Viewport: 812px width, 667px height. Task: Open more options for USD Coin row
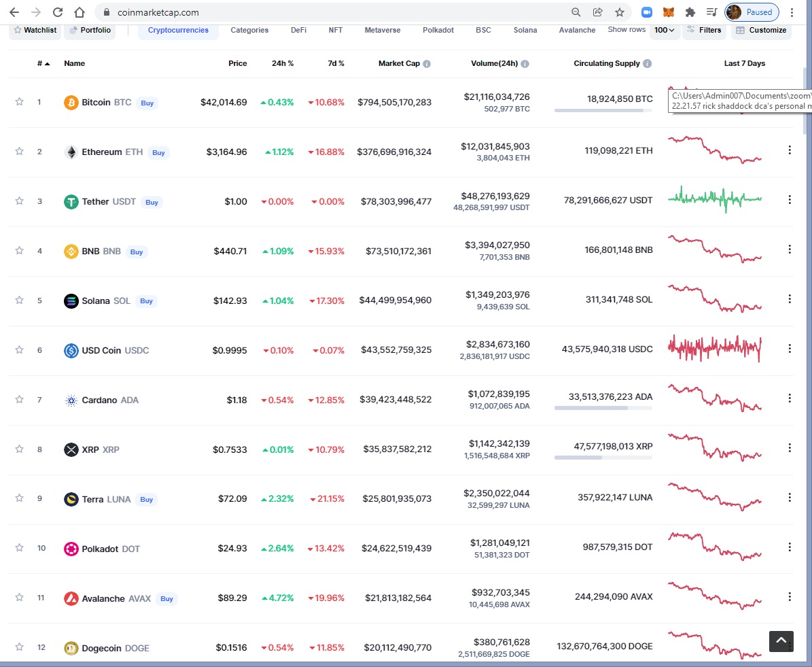coord(790,349)
